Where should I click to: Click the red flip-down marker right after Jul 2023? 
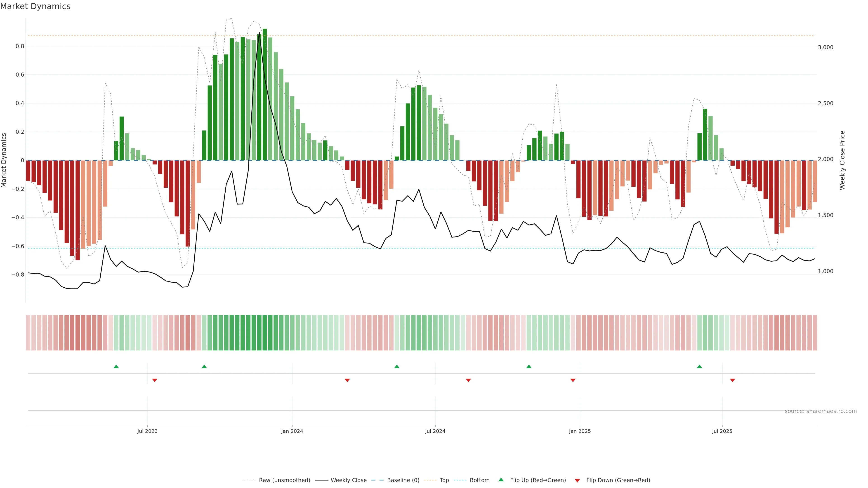pyautogui.click(x=155, y=380)
